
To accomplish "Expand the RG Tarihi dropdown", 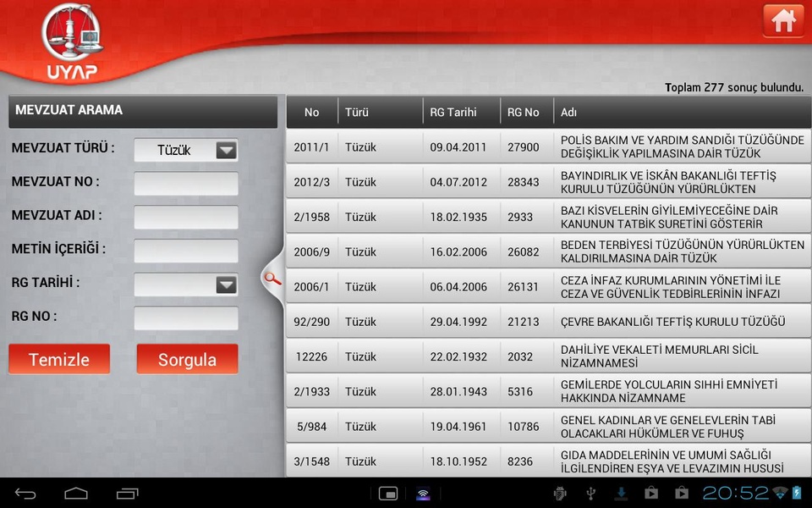I will pos(186,284).
